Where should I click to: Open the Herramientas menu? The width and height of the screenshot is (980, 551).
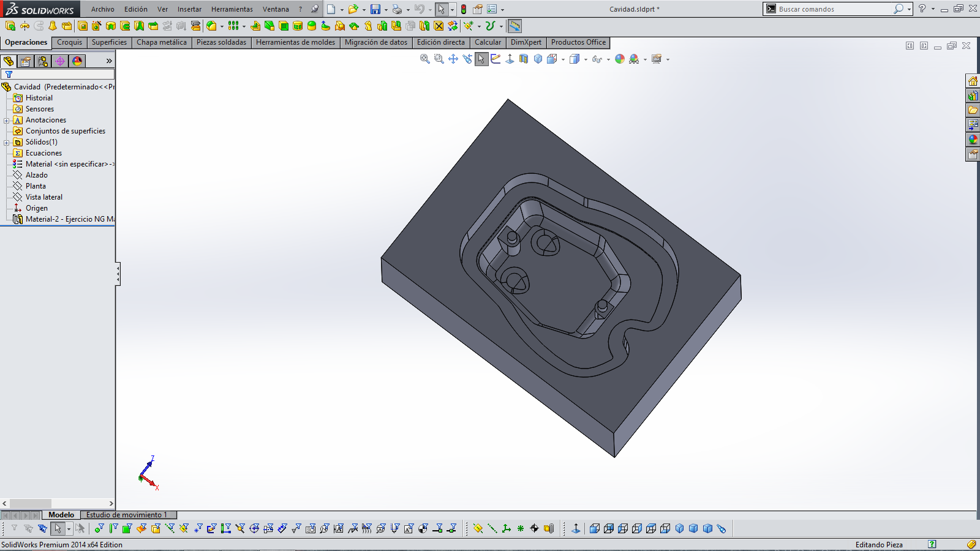232,9
